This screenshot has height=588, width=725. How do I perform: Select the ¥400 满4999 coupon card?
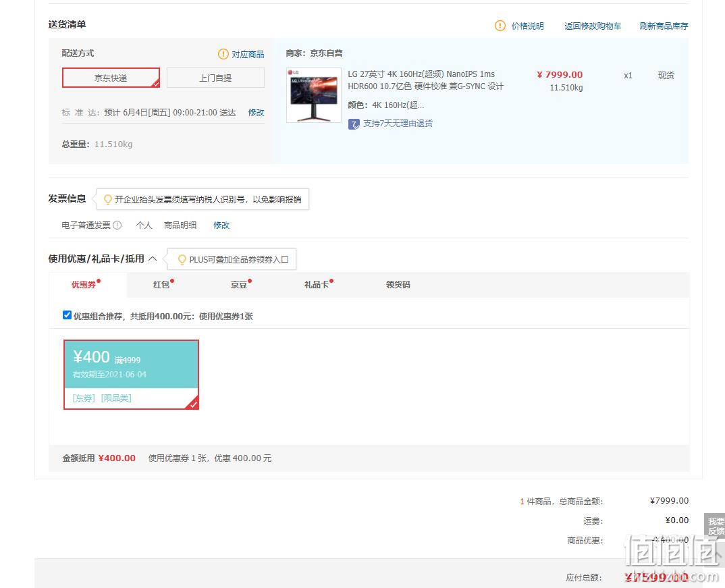[132, 375]
